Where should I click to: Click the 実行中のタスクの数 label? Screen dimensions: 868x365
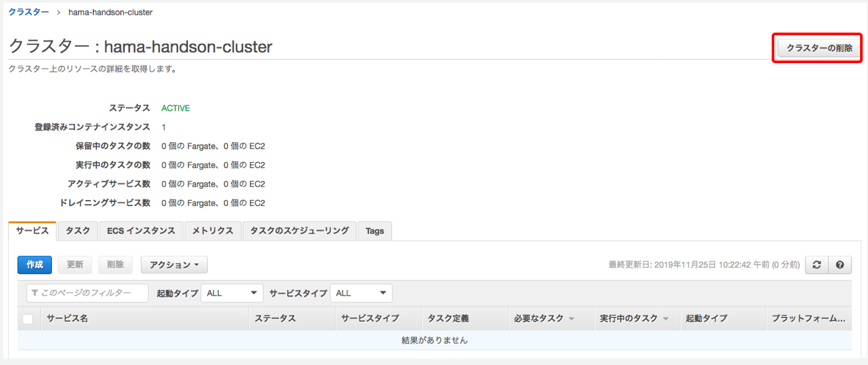click(x=113, y=165)
